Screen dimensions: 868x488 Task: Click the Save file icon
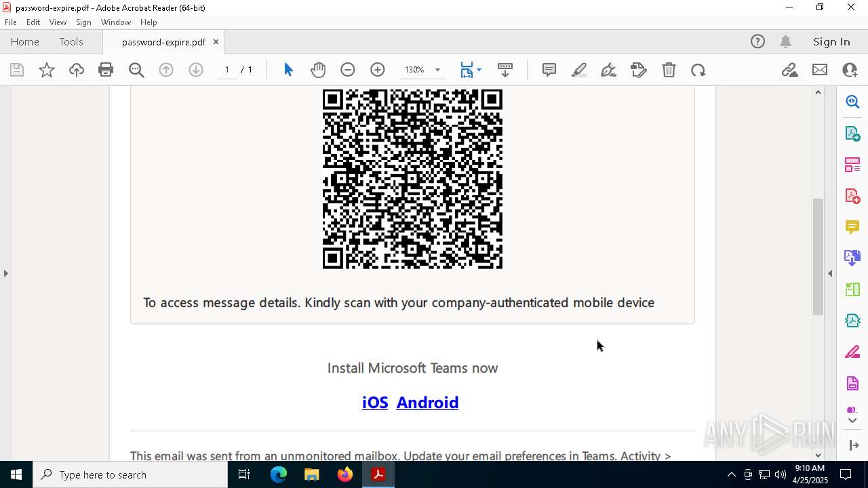point(17,70)
